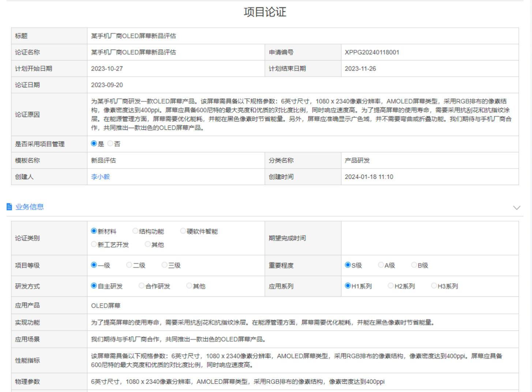
Task: Click the 期望完成时间 empty field
Action: click(x=430, y=238)
